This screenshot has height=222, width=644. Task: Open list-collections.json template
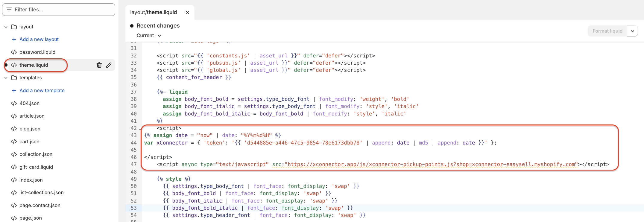[x=42, y=192]
